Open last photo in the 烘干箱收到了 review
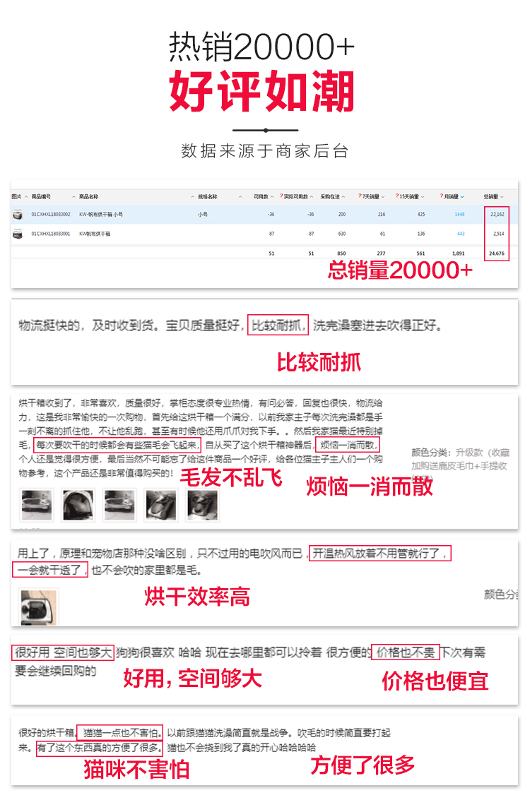Screen dimensions: 530x812 (203, 504)
